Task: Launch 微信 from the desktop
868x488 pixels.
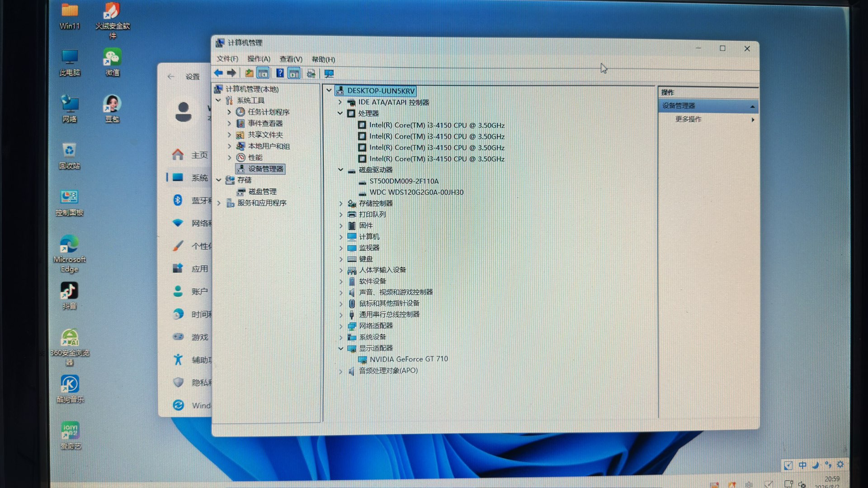Action: [x=112, y=63]
